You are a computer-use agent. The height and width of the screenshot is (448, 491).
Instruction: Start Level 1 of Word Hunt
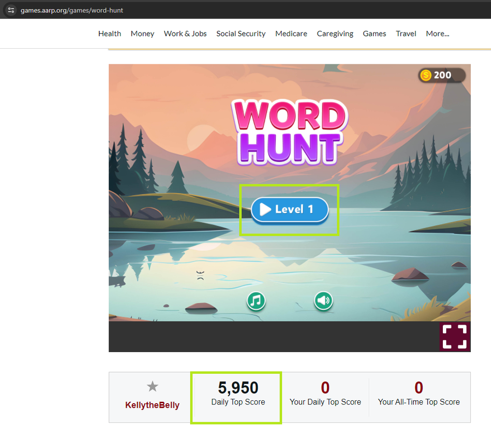point(289,210)
